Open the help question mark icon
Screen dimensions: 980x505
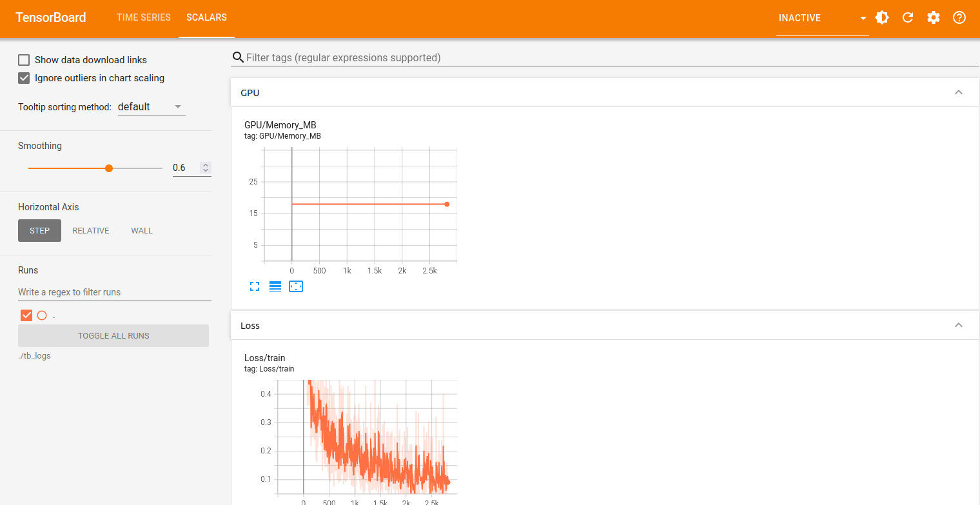[959, 18]
